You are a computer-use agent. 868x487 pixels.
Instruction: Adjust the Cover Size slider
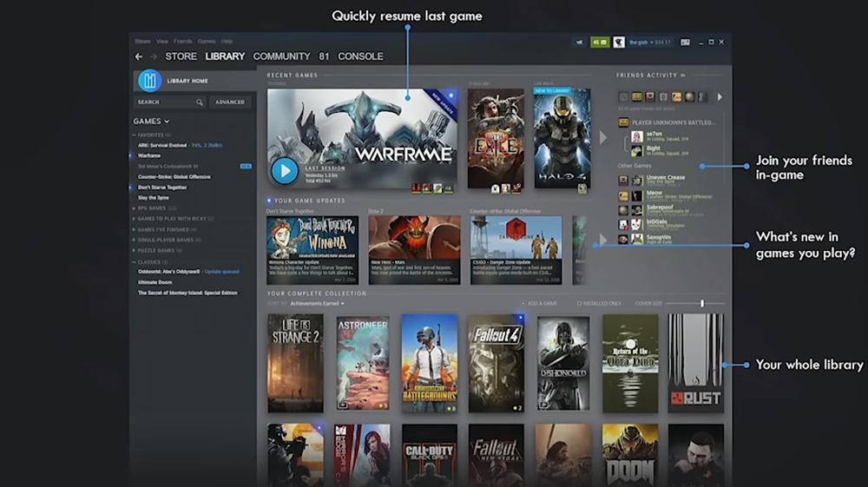click(x=701, y=304)
